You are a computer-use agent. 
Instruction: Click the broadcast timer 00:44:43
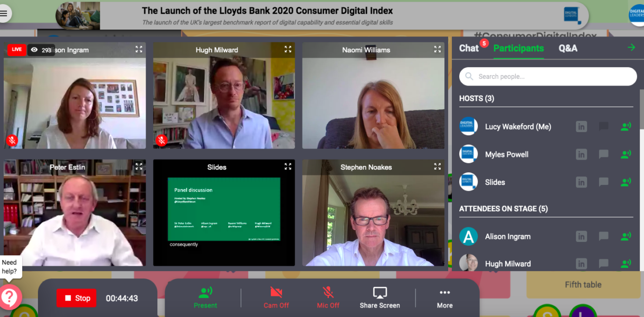(x=122, y=299)
